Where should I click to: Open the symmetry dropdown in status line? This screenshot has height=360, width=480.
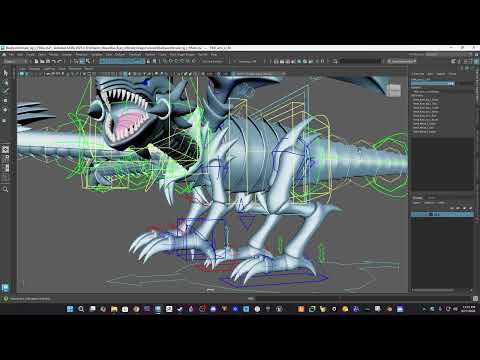coord(247,61)
